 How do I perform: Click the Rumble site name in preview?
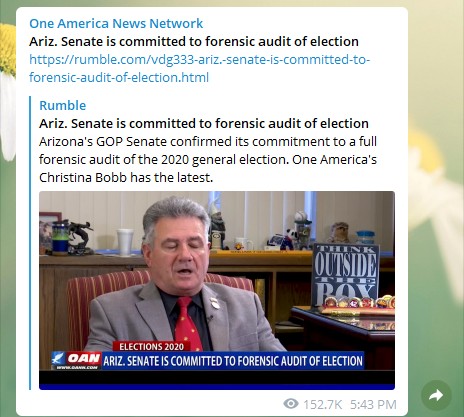coord(63,105)
